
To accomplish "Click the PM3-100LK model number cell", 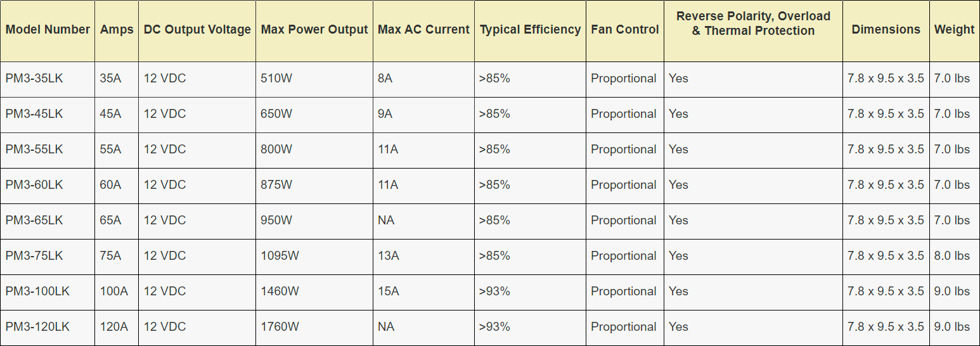I will pyautogui.click(x=37, y=292).
